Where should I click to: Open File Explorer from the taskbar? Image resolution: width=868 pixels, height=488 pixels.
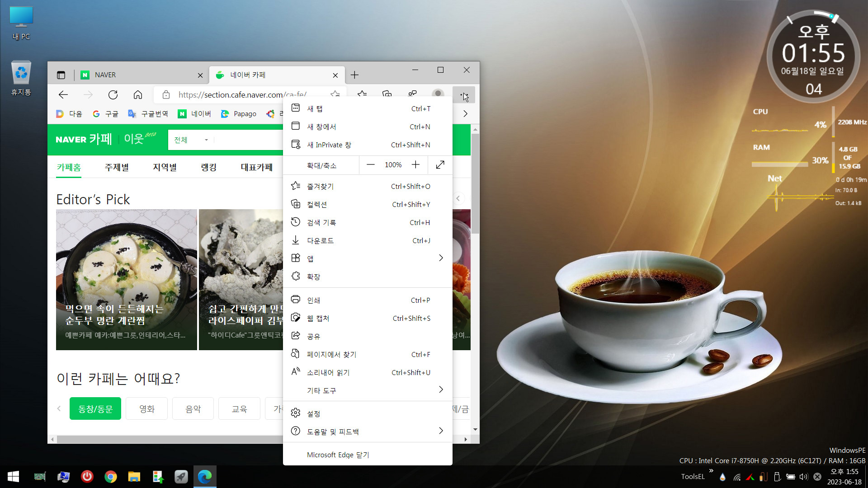(134, 477)
